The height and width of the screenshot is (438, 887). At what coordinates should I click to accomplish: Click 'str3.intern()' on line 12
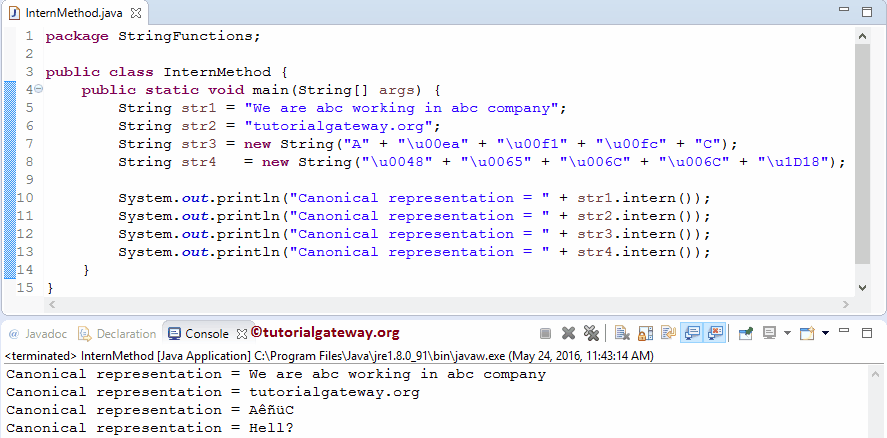(x=638, y=234)
